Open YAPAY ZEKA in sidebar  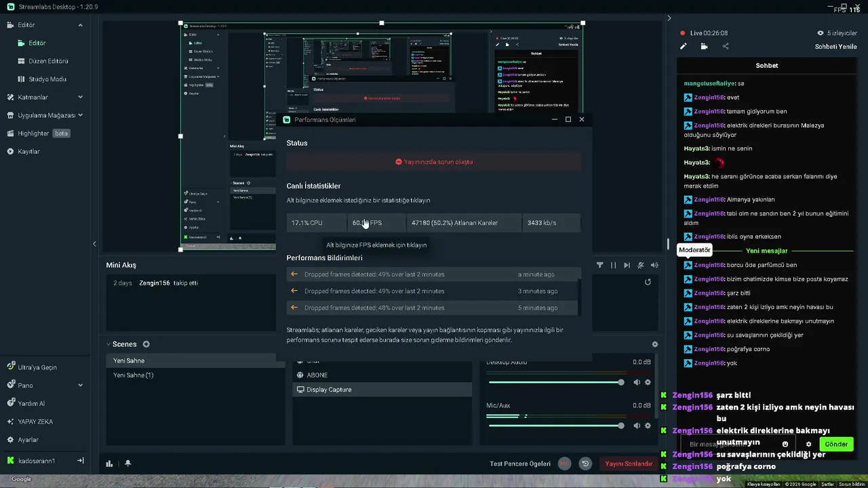[35, 422]
